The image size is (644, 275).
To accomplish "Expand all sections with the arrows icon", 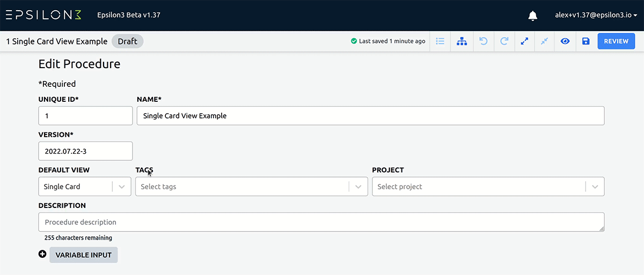I will point(524,41).
